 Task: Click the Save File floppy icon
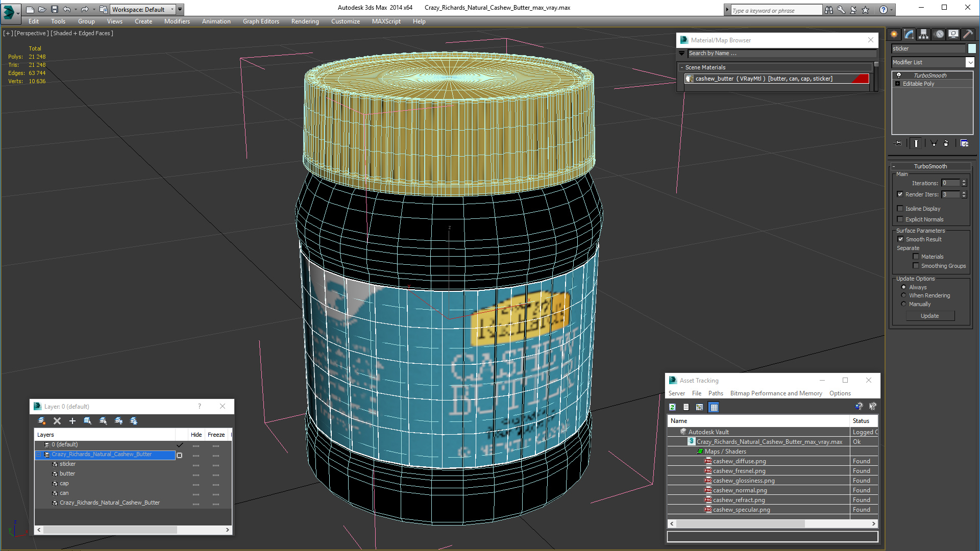[x=54, y=9]
